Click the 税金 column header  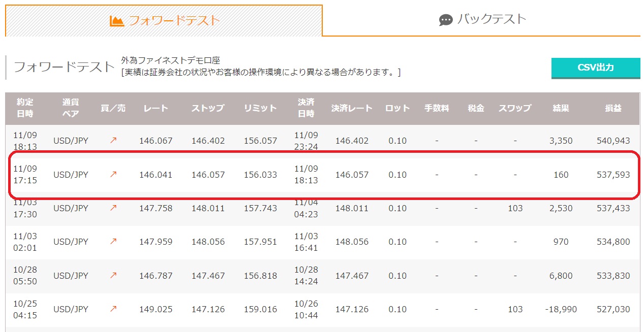[x=476, y=108]
